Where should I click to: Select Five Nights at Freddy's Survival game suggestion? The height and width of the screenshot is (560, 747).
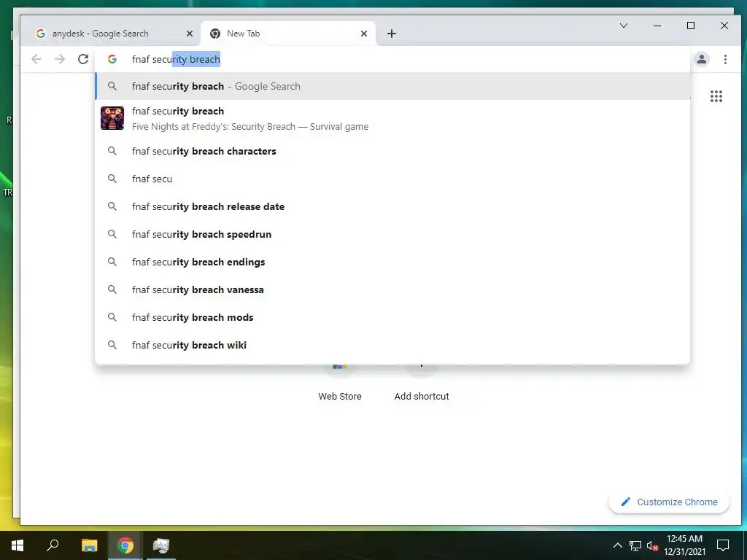click(392, 119)
